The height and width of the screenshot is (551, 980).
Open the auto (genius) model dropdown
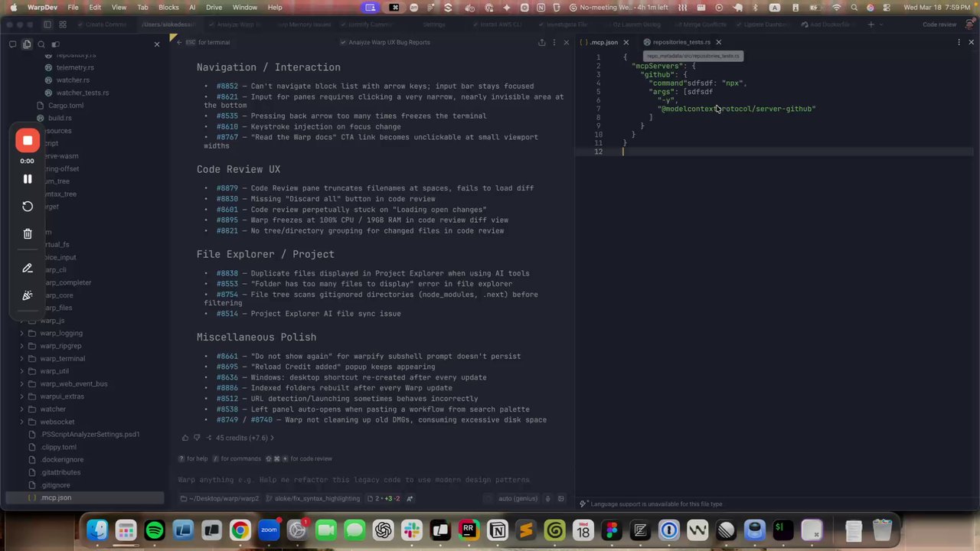(518, 498)
